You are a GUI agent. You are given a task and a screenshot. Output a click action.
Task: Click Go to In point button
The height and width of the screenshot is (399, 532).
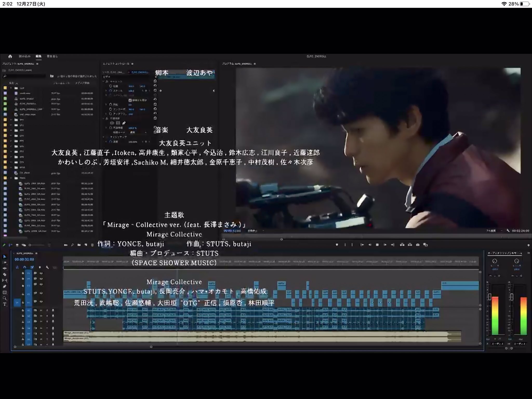click(362, 245)
